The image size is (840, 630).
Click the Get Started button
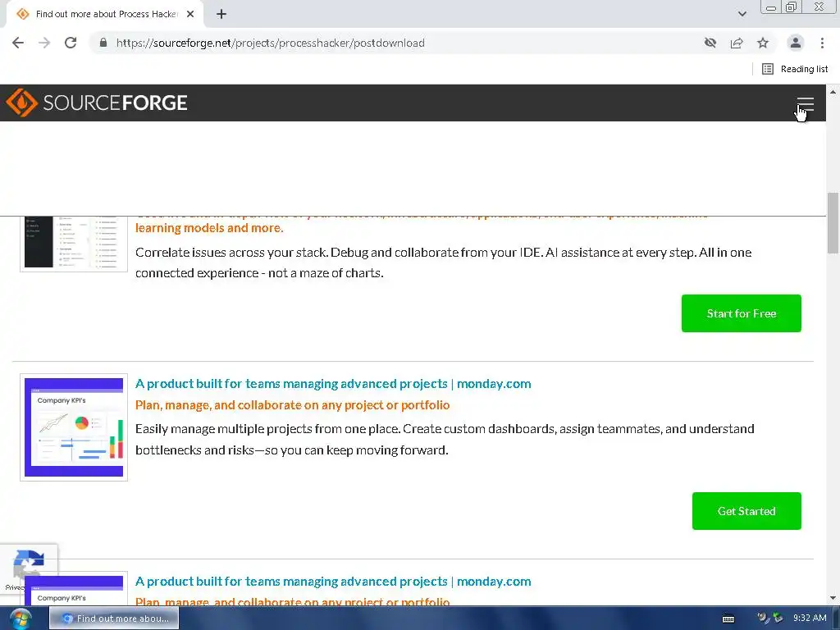click(x=746, y=511)
